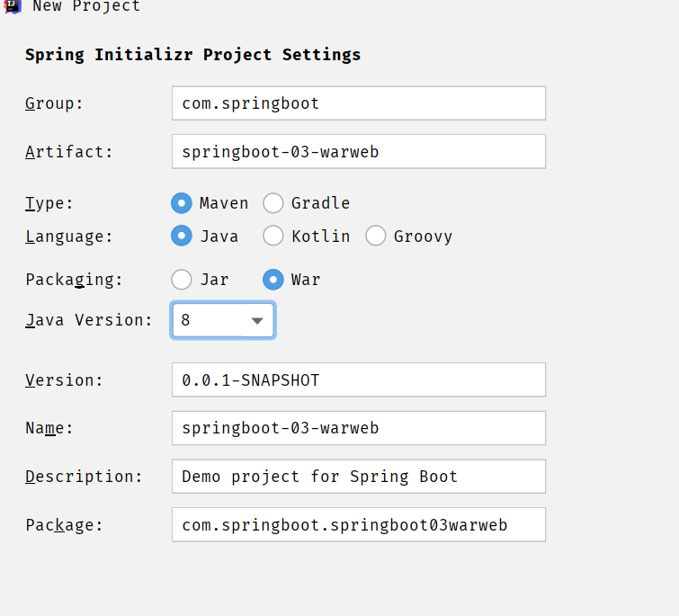Click the Java Version label
The height and width of the screenshot is (616, 679).
pyautogui.click(x=89, y=320)
